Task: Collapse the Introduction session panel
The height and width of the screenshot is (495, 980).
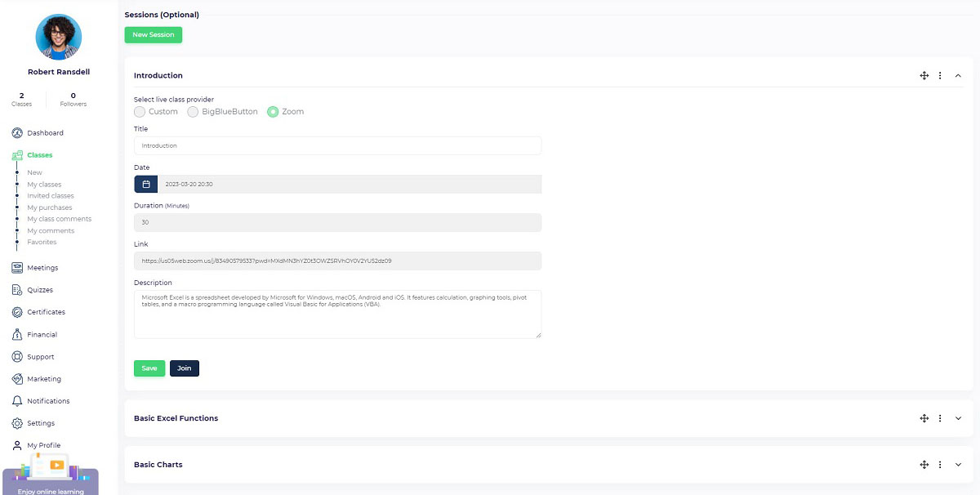Action: pos(958,76)
